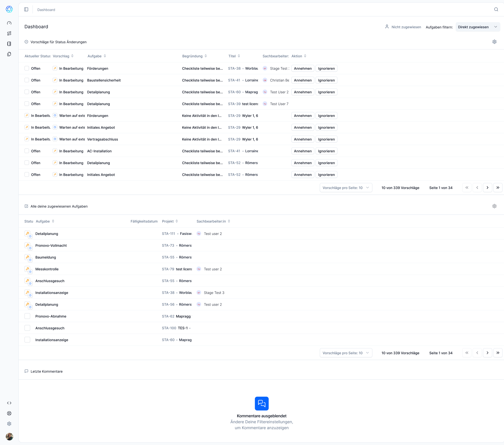The image size is (504, 445).
Task: Open the code brackets icon in sidebar
Action: [9, 403]
